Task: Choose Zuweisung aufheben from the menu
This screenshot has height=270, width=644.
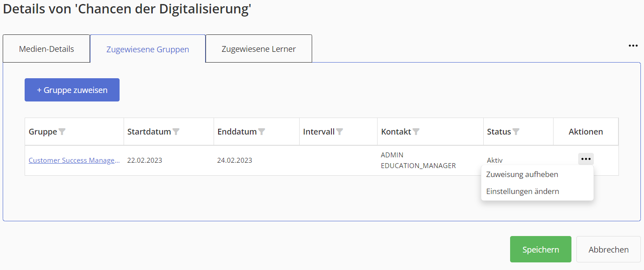Action: point(522,174)
